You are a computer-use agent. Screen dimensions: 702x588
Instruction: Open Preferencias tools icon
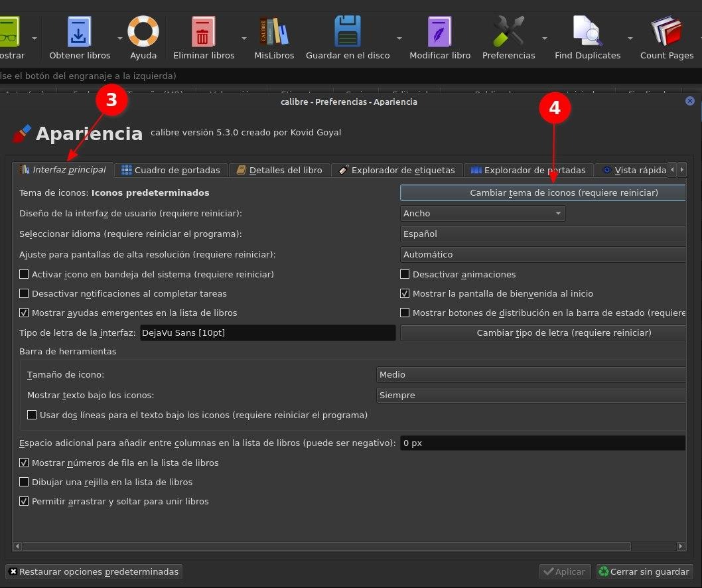click(x=508, y=32)
